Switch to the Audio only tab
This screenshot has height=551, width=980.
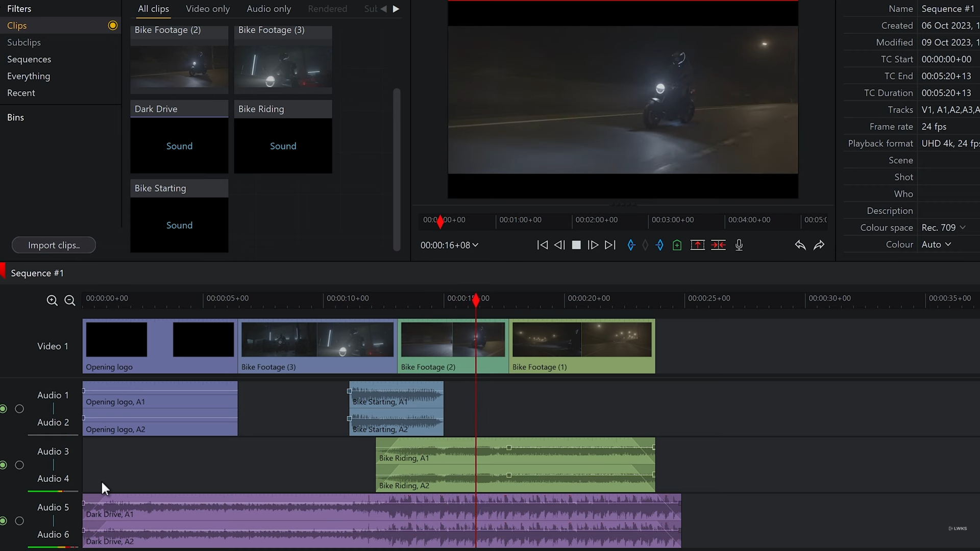268,9
